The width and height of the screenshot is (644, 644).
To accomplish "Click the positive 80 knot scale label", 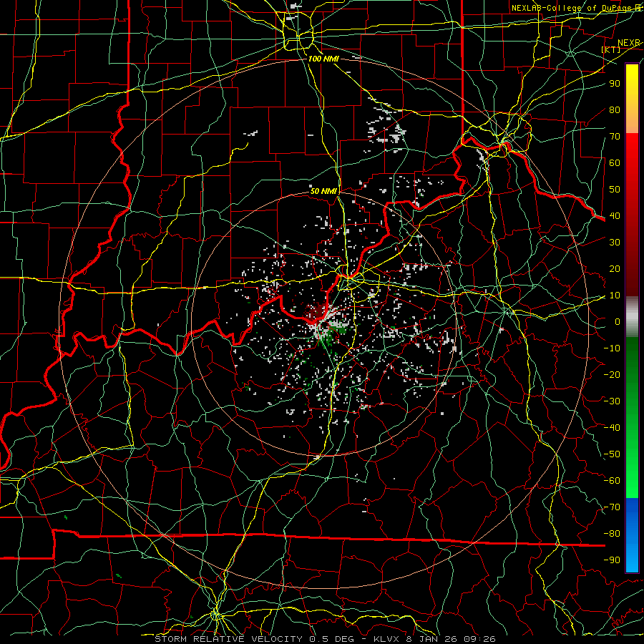I will [x=615, y=109].
